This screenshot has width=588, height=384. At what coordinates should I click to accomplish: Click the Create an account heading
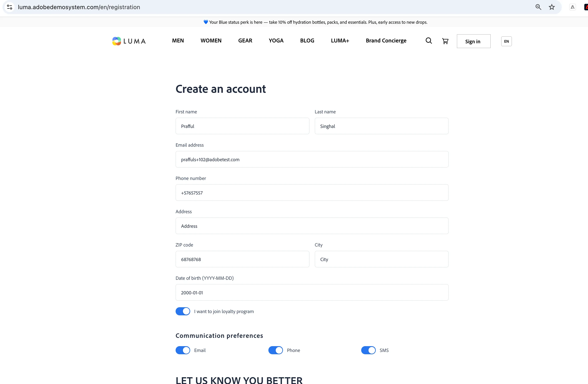click(221, 89)
